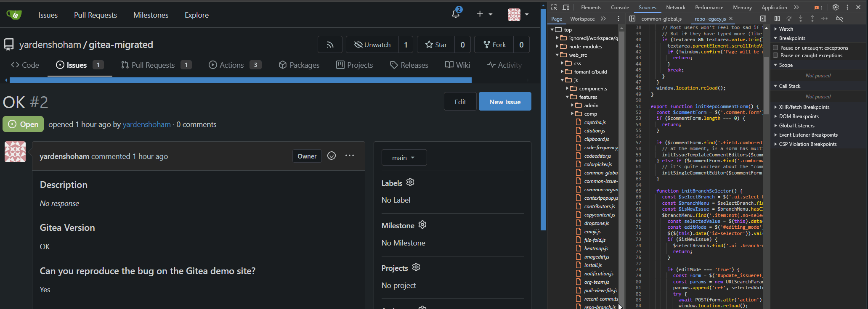The width and height of the screenshot is (868, 309).
Task: Expand the XHR/fetch Breakpoints section
Action: (x=804, y=107)
